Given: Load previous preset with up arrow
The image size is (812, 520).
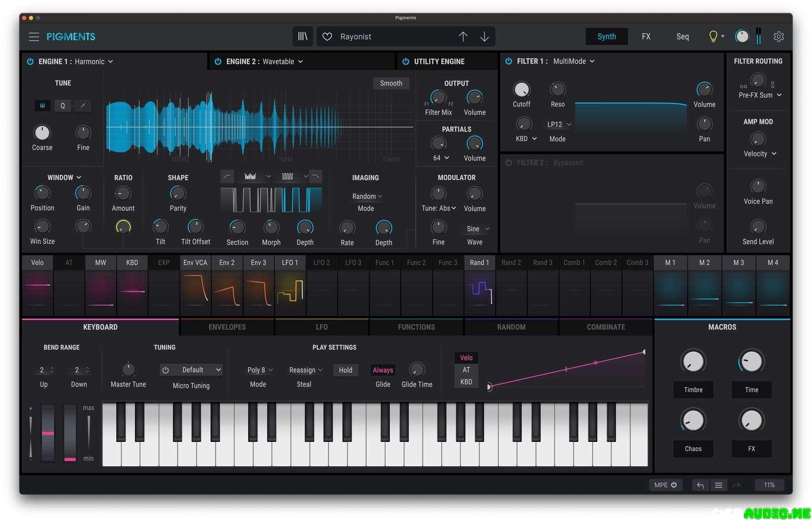Looking at the screenshot, I should click(x=463, y=37).
